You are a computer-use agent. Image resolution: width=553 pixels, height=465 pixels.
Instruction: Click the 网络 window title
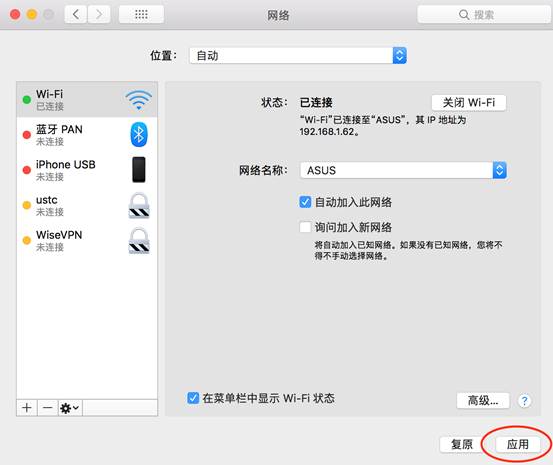point(278,15)
